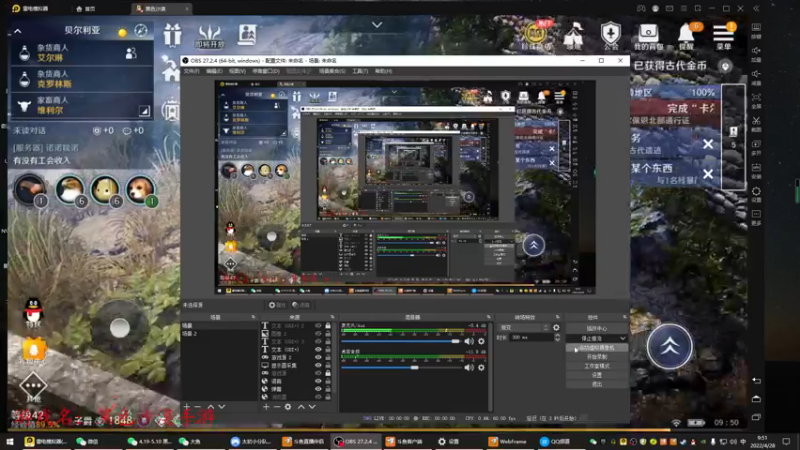The image size is (800, 450).
Task: Click the emulator back arrow icon in sidebar
Action: point(756,381)
